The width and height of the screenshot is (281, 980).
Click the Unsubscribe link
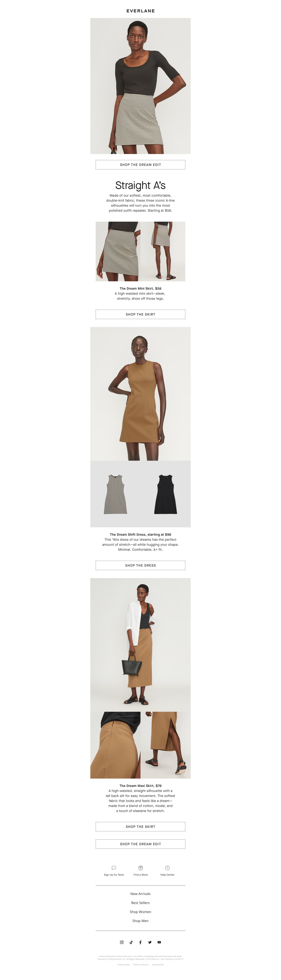click(x=158, y=964)
